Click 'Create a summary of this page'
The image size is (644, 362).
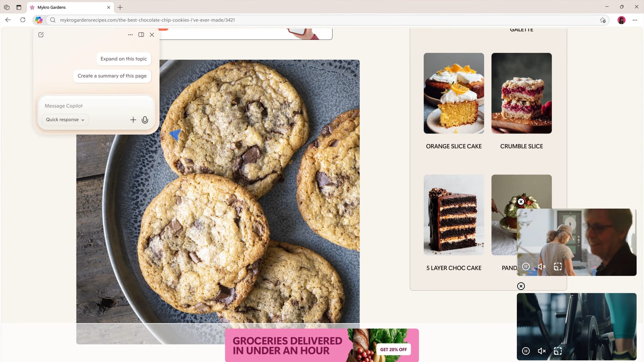coord(112,76)
